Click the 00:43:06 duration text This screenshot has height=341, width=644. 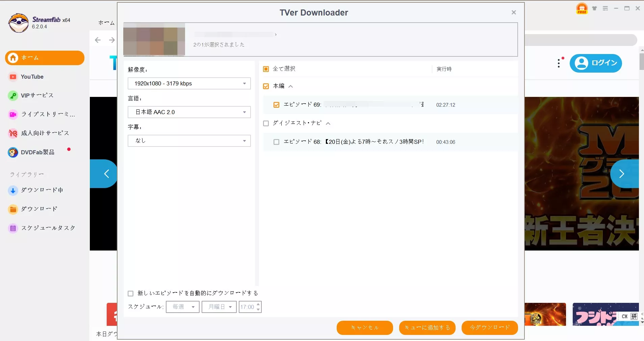coord(446,142)
